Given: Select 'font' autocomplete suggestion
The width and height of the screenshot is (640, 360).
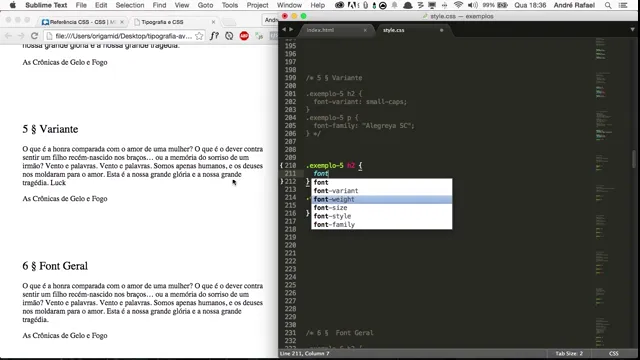Looking at the screenshot, I should (382, 182).
